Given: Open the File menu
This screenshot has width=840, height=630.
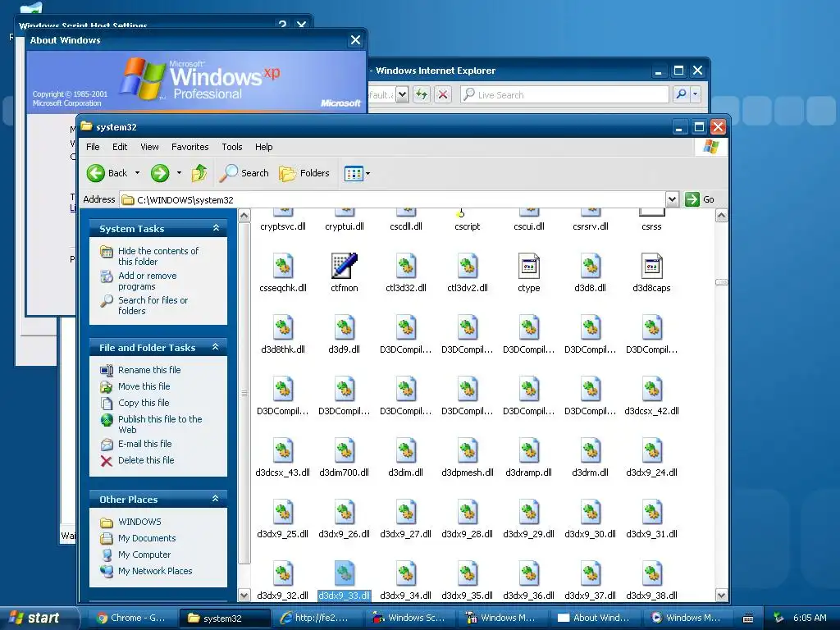Looking at the screenshot, I should (x=93, y=147).
